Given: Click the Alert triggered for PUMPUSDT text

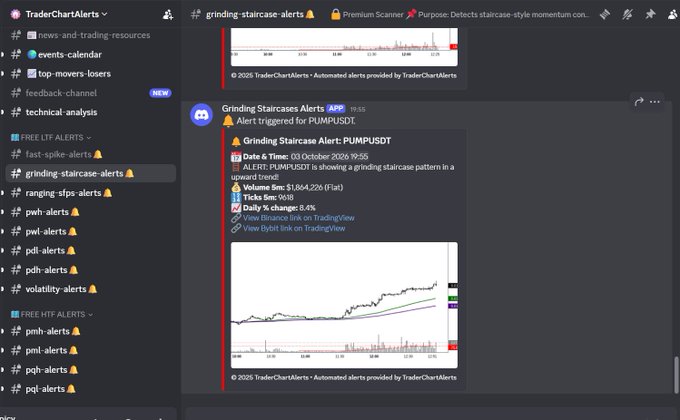Looking at the screenshot, I should pos(296,121).
